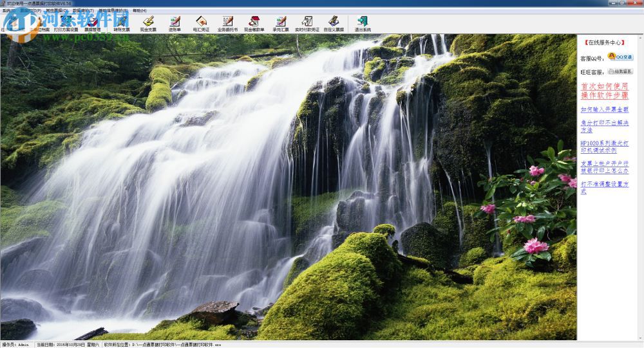Click status bar 操作员: Admin text
The height and width of the screenshot is (348, 644).
pos(15,345)
